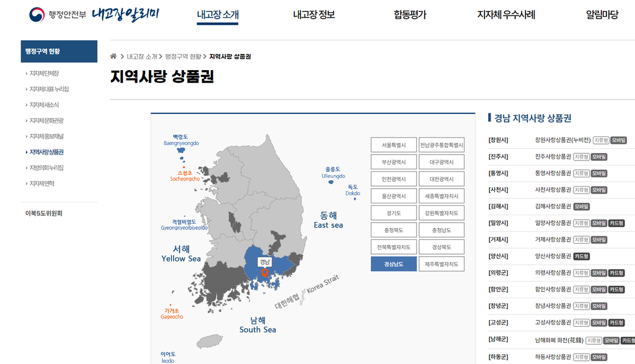Click the 거제사랑상품권 text
Screen dimensions: 635x364
pos(553,240)
